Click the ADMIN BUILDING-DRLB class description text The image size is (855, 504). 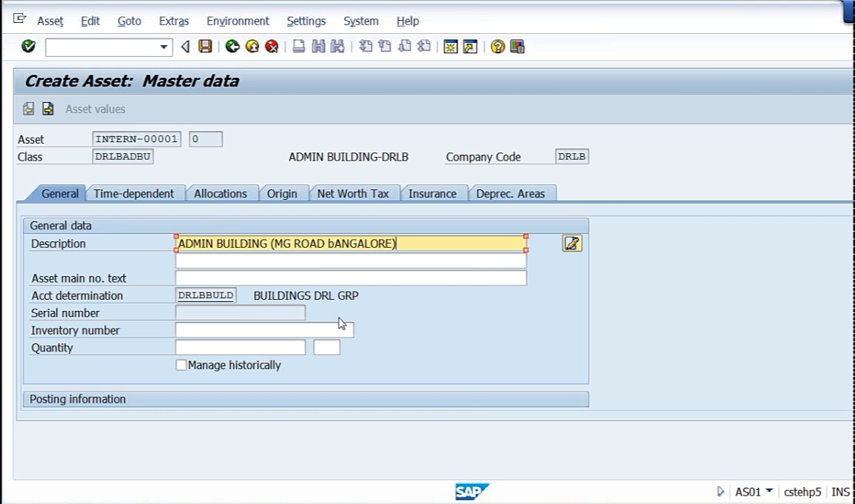(349, 157)
